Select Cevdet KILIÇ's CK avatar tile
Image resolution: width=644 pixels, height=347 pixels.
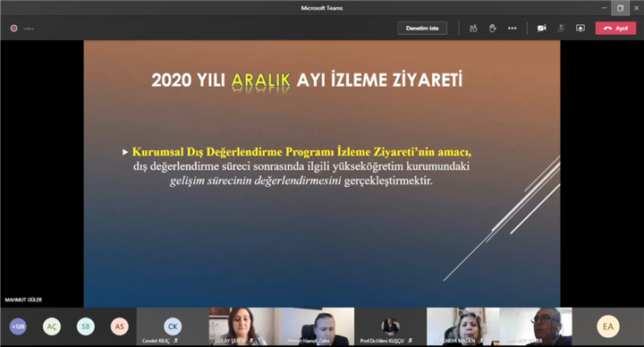(x=173, y=326)
